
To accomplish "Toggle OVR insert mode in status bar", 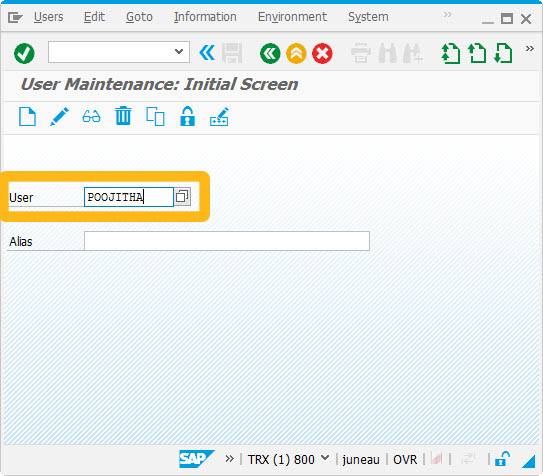I will 405,460.
